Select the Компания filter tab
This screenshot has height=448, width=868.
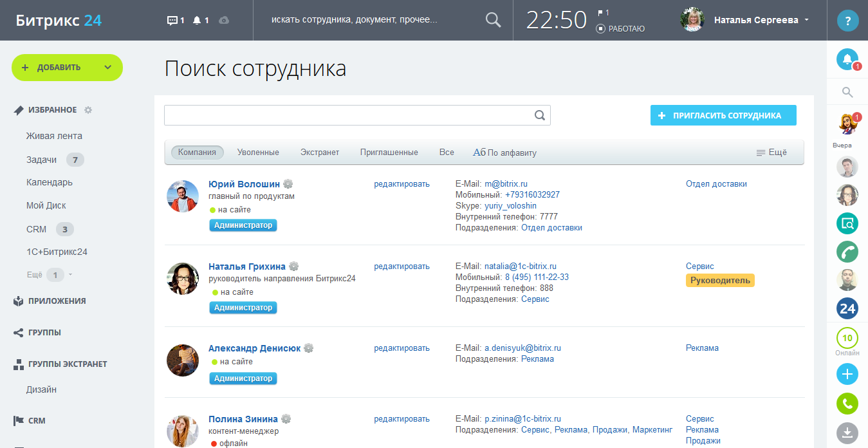(198, 153)
